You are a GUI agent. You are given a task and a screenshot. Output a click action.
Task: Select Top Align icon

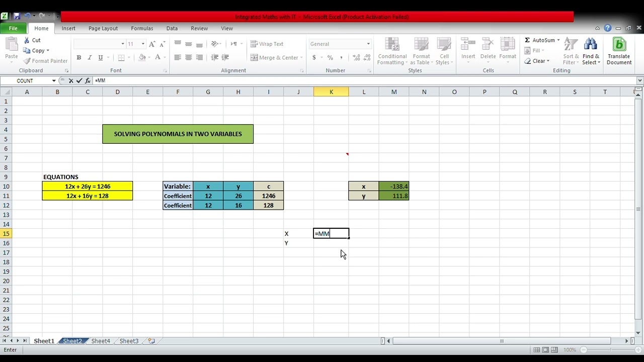pos(178,44)
